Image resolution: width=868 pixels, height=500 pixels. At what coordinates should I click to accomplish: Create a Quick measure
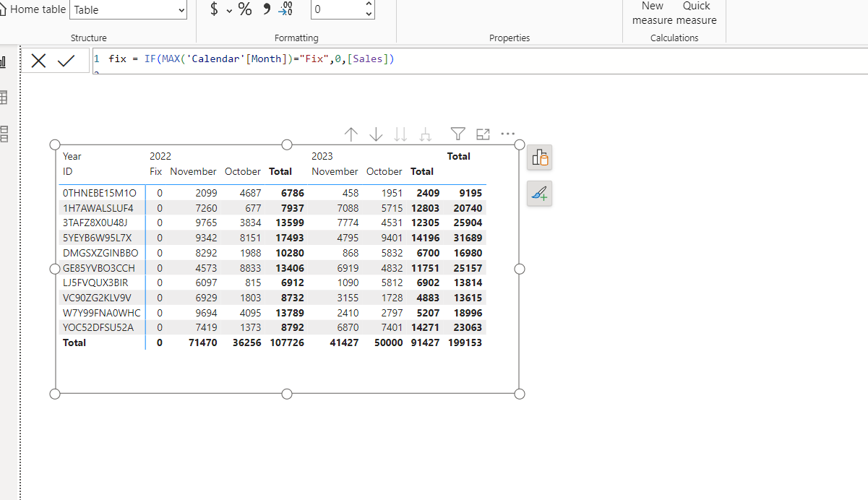tap(697, 13)
